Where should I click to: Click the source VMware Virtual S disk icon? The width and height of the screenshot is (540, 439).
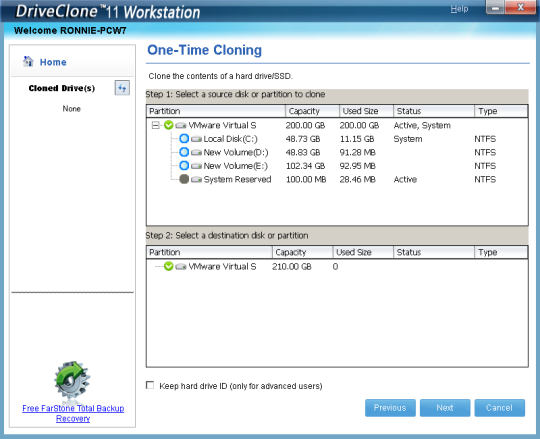click(181, 125)
